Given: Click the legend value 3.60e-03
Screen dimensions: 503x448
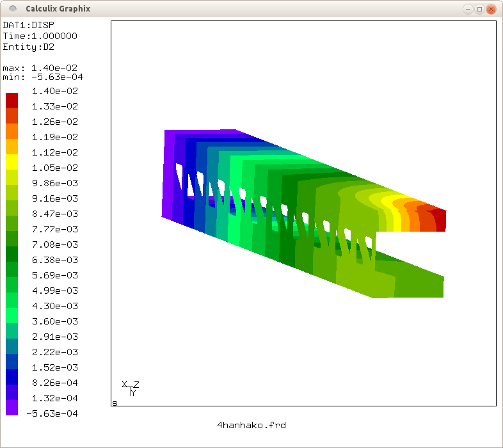Looking at the screenshot, I should pos(55,321).
